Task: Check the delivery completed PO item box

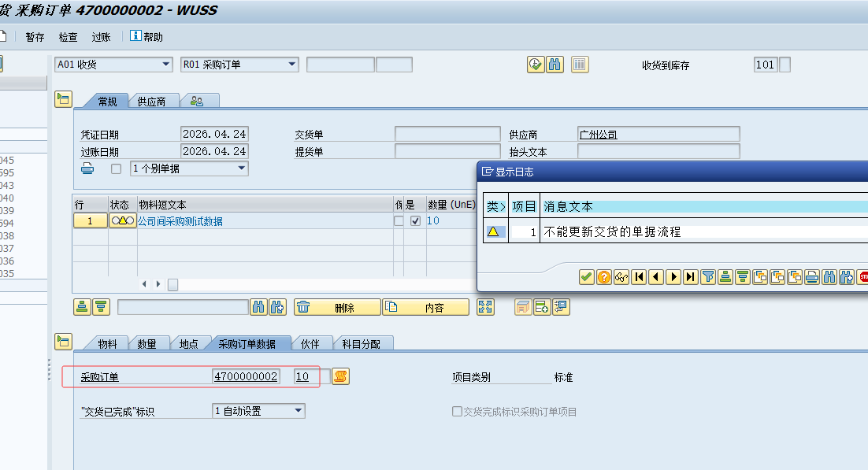Action: [x=457, y=411]
